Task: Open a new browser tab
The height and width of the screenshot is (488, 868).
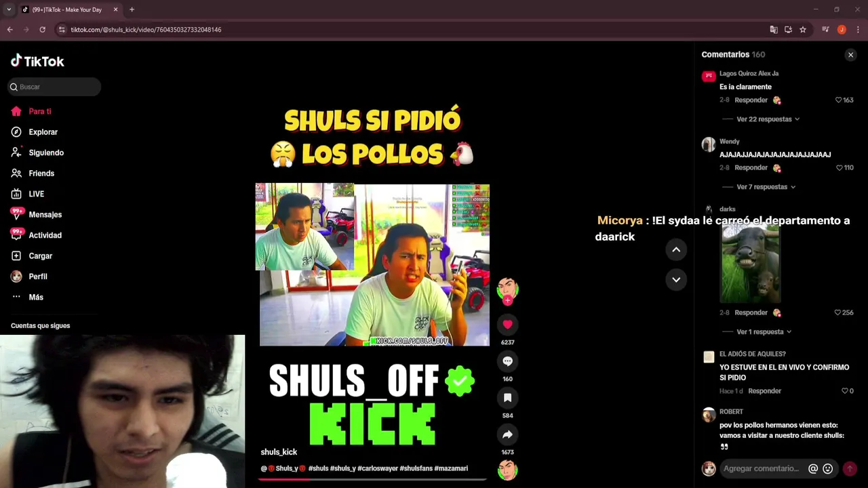Action: 132,9
